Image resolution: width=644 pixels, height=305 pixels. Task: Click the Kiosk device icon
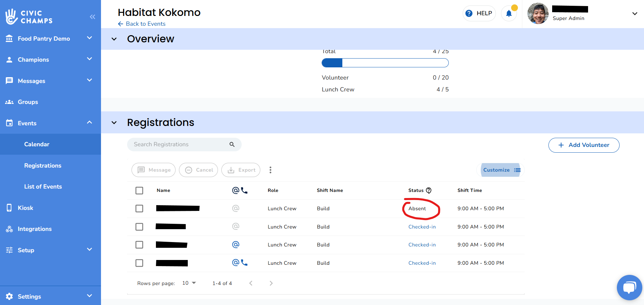(9, 208)
